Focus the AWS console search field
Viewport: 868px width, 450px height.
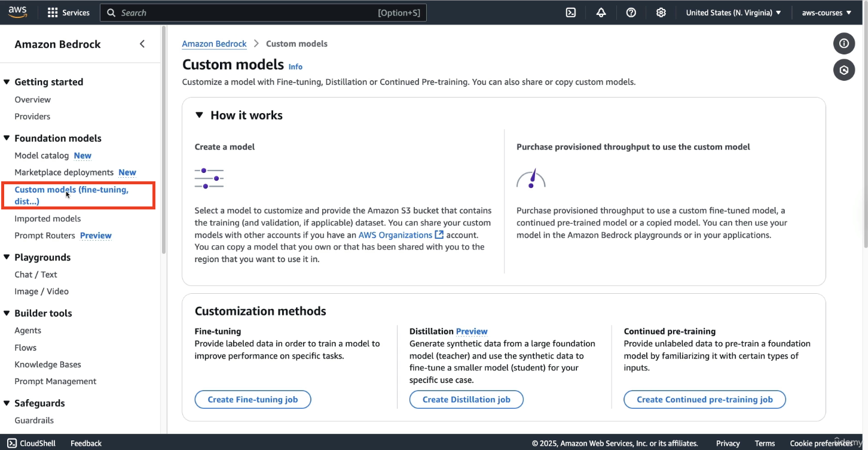263,13
